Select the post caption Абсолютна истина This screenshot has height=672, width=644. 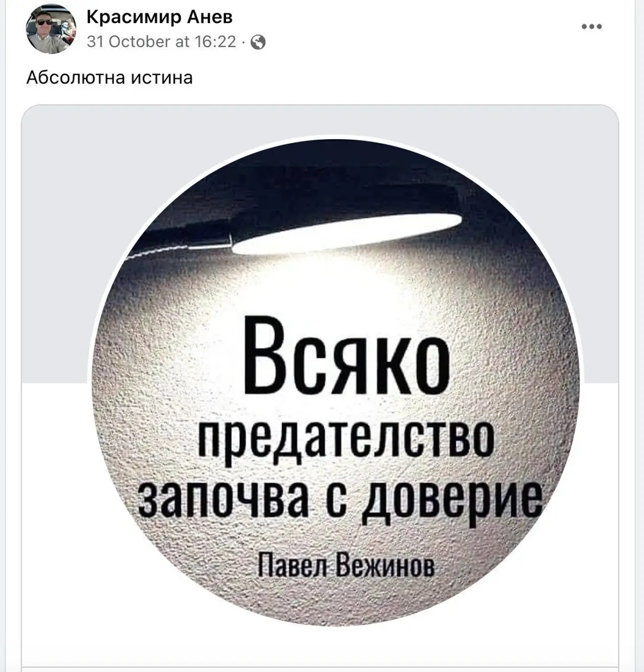click(x=109, y=77)
